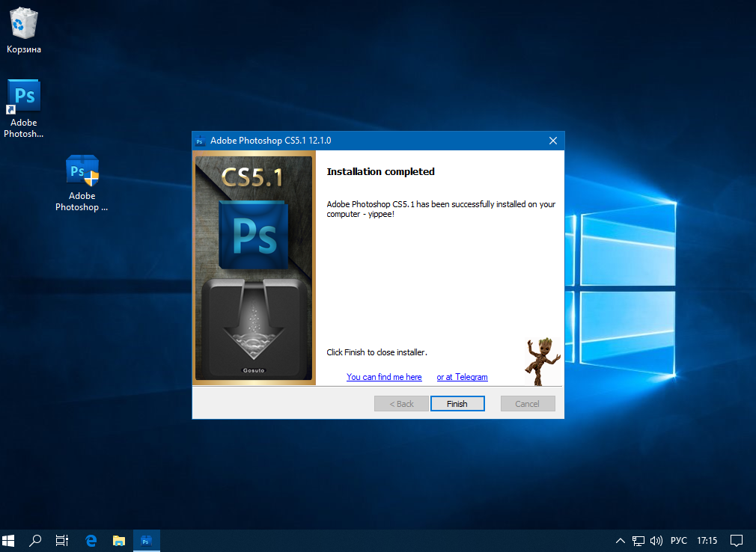Open File Explorer from taskbar
The width and height of the screenshot is (756, 552).
[118, 541]
